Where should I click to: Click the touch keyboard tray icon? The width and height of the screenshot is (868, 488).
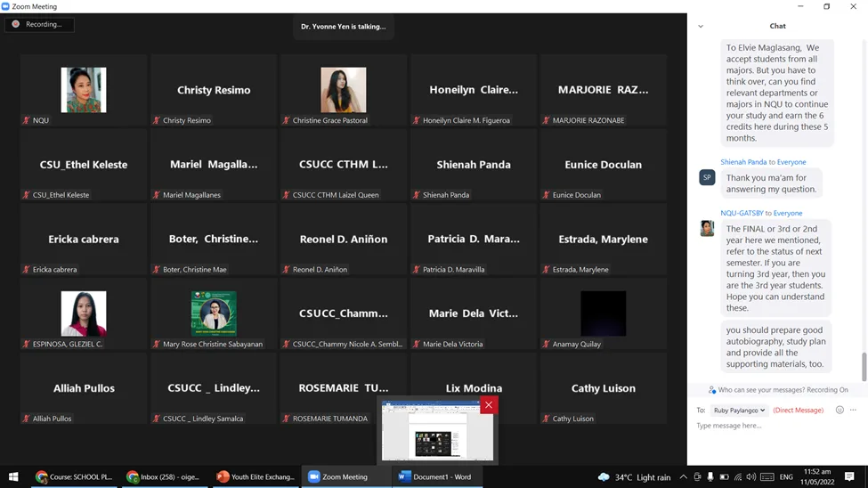[x=767, y=477]
